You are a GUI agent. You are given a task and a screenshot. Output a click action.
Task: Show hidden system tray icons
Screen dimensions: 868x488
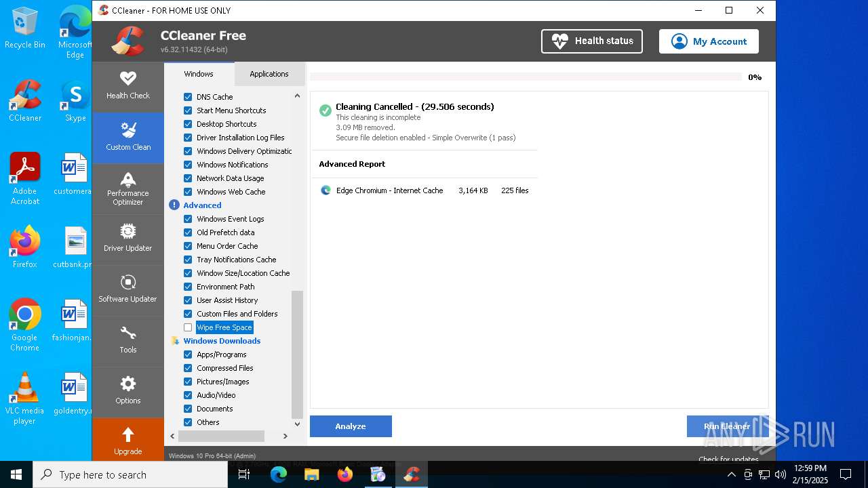(x=731, y=474)
